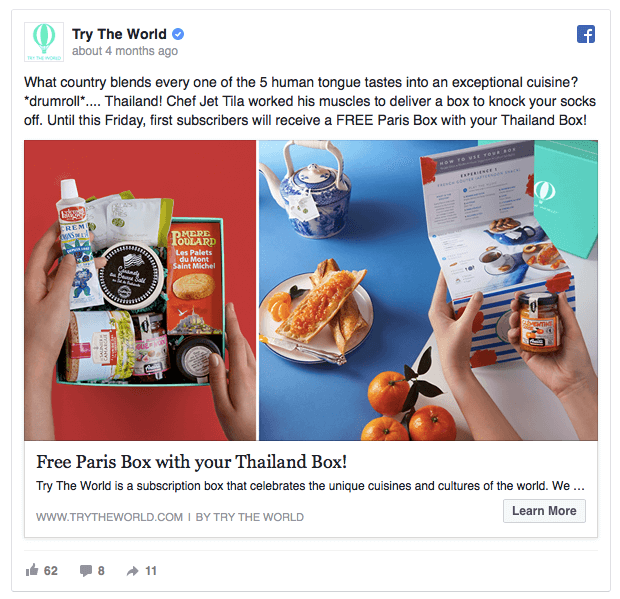Visit the WWW.TRYTHEWORLD.COM link
620x599 pixels.
point(110,517)
